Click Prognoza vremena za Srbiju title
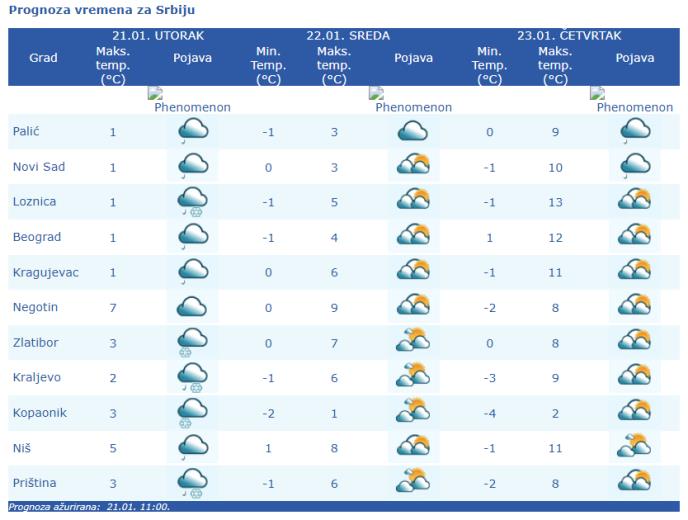Image resolution: width=688 pixels, height=520 pixels. pos(102,10)
